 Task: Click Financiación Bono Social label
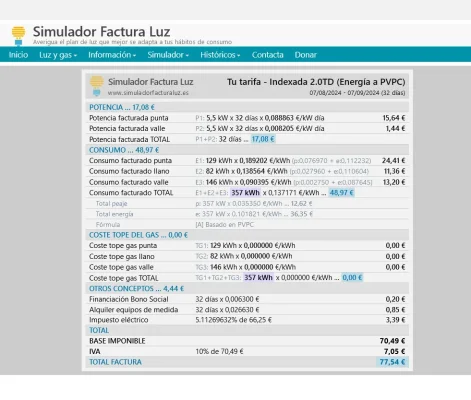129,299
